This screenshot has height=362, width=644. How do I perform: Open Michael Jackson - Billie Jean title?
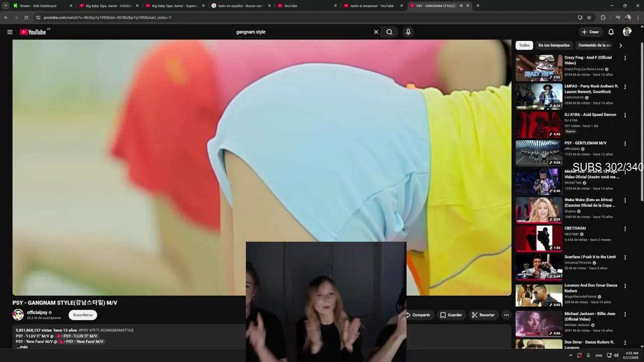(x=590, y=316)
